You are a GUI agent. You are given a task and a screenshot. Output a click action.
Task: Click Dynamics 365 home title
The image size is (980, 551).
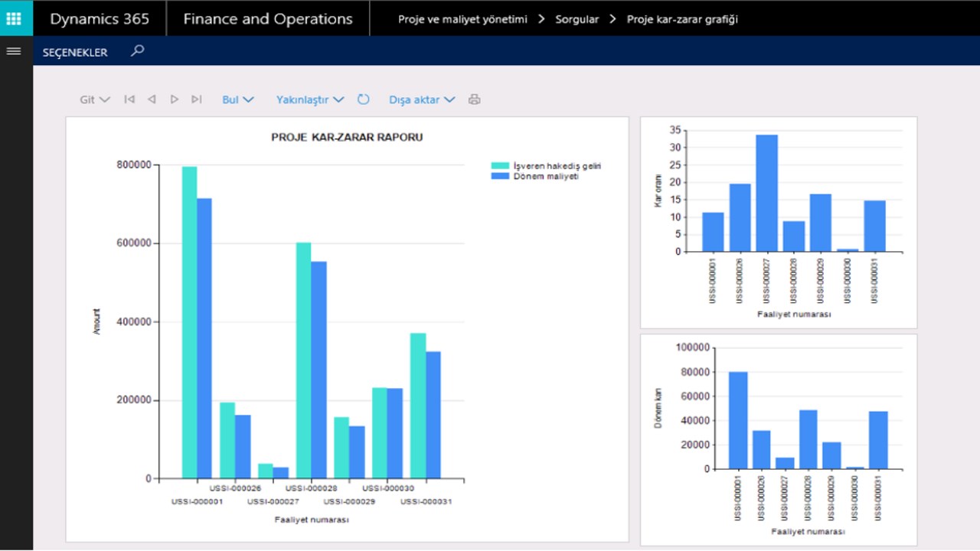click(100, 19)
